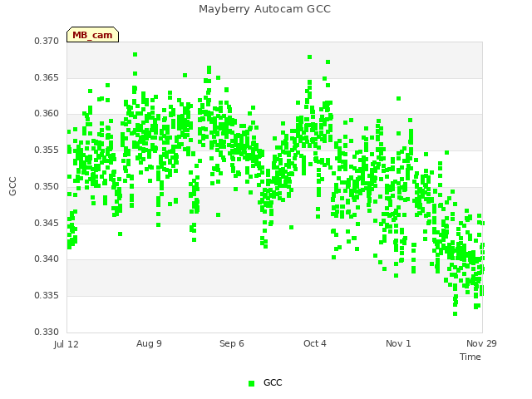Click the 0.335 y-axis value
The width and height of the screenshot is (532, 399).
(x=47, y=296)
